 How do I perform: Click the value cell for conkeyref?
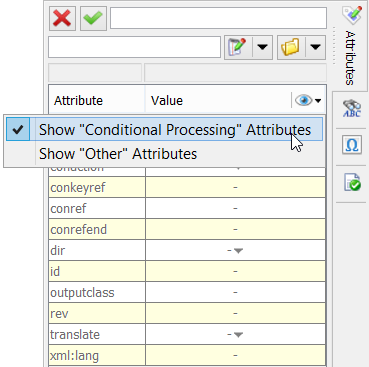click(235, 187)
